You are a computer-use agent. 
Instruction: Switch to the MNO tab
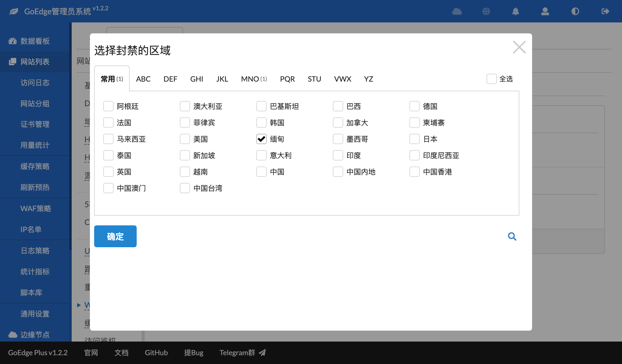pyautogui.click(x=254, y=79)
